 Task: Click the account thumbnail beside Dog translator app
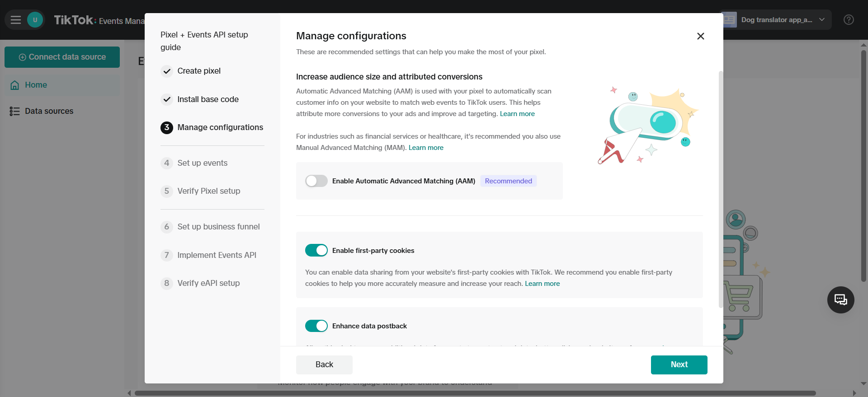tap(729, 20)
